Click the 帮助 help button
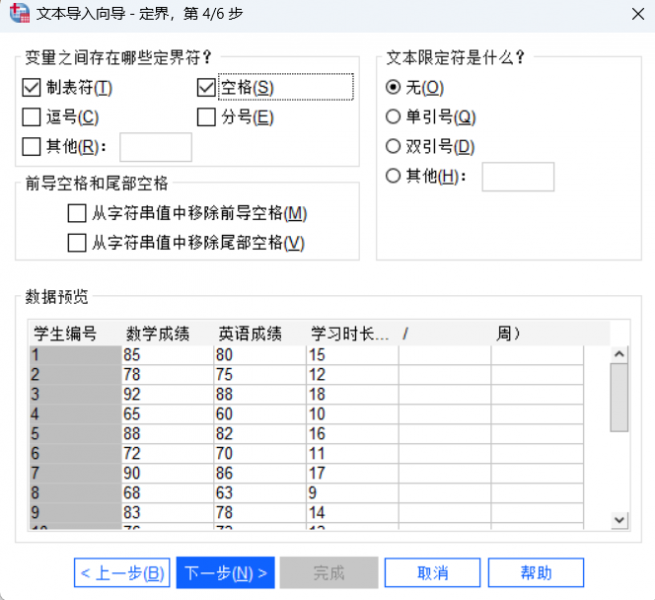 click(536, 573)
